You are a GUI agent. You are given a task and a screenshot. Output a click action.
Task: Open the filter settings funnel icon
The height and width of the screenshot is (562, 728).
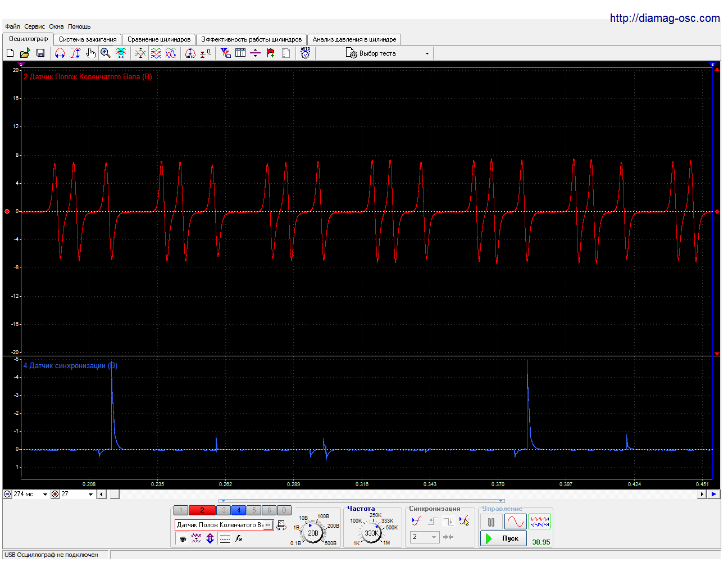(225, 53)
